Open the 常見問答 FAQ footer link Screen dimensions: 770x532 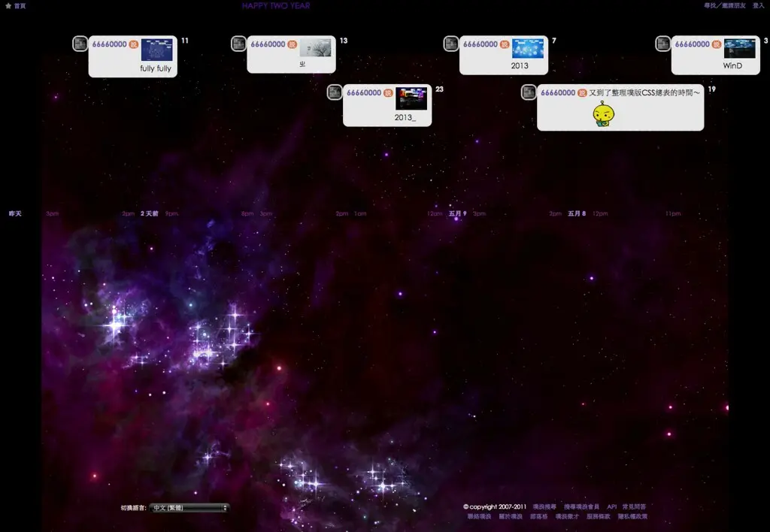(x=634, y=506)
